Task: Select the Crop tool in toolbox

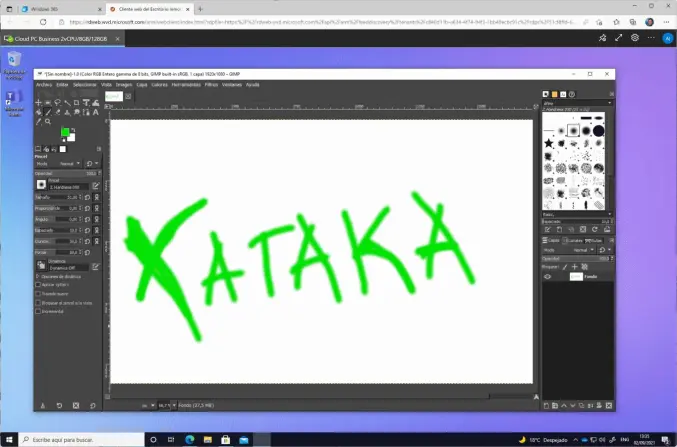Action: tap(76, 103)
